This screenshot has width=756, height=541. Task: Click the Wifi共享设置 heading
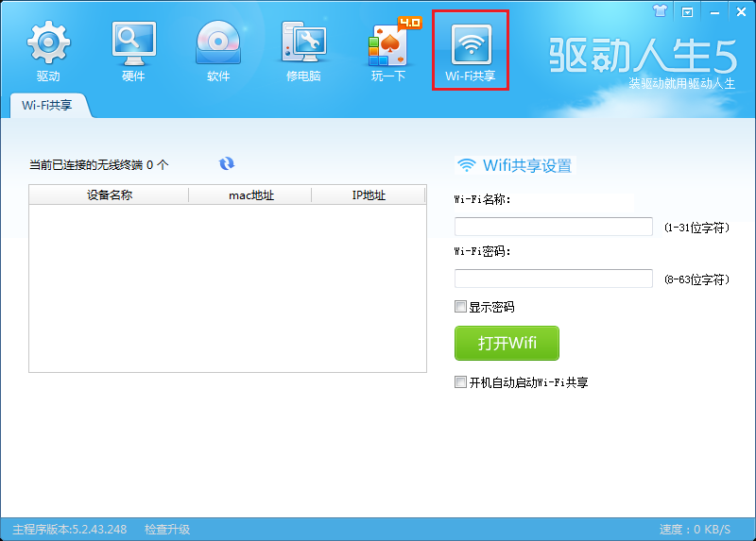point(527,166)
